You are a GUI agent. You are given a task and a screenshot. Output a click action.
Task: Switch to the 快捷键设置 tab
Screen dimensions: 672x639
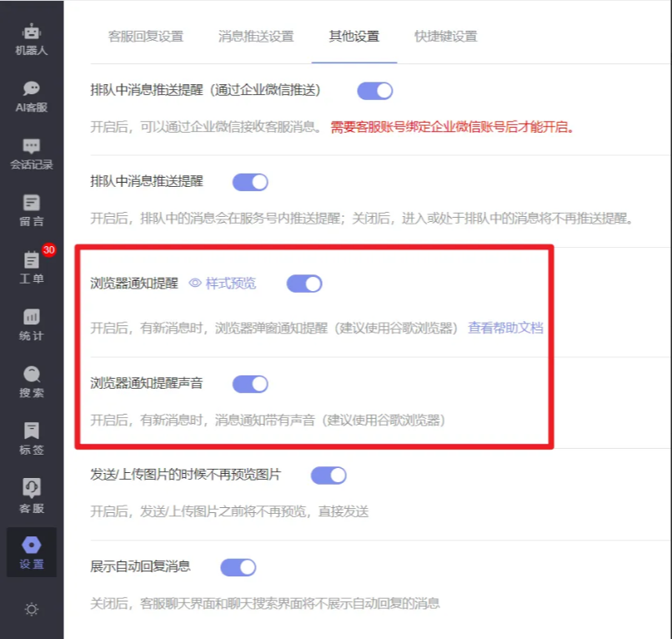click(446, 37)
